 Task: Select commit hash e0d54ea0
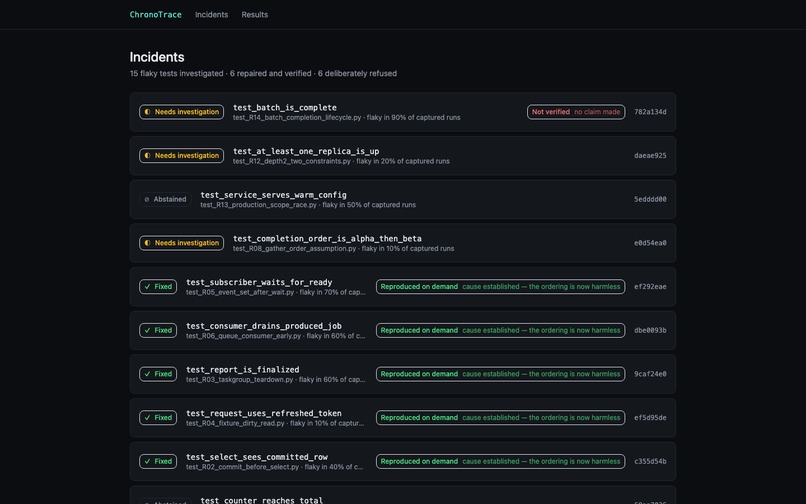point(650,243)
